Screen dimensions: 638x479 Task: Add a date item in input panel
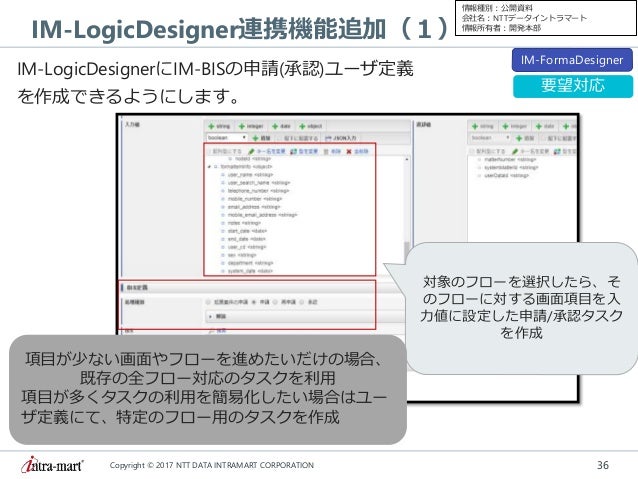click(282, 126)
